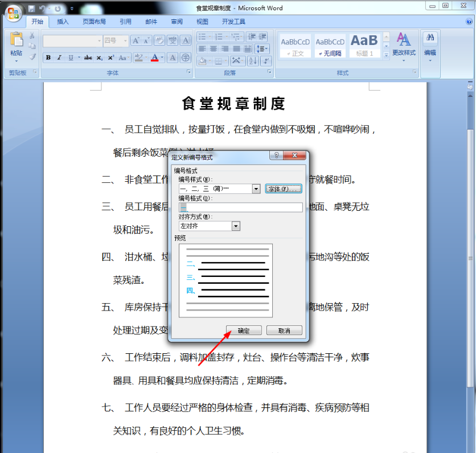Open the 对齐方式 dropdown in dialog
The image size is (476, 453).
(236, 226)
